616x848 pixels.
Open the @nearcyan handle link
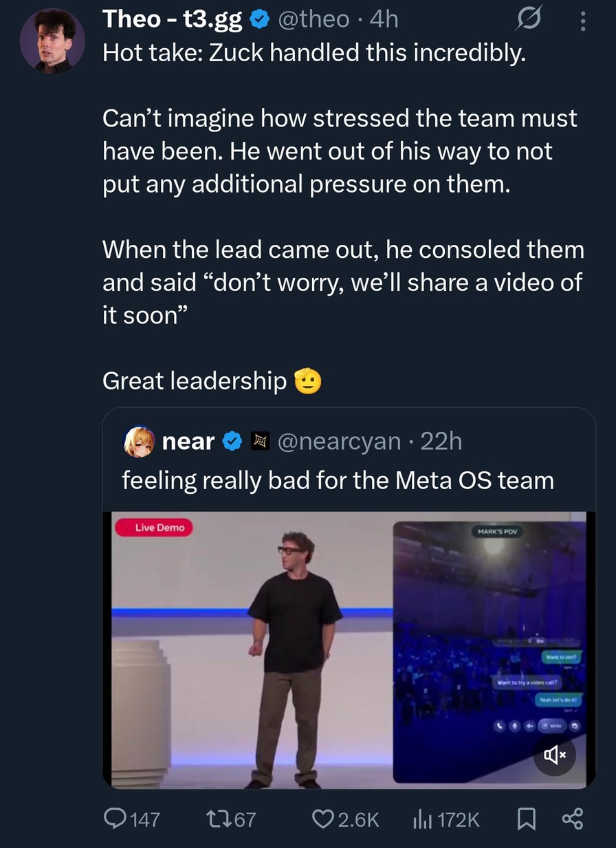(x=339, y=441)
